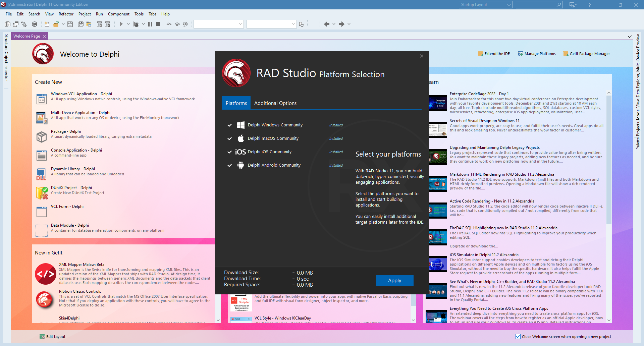644x346 pixels.
Task: Expand the Open folder dropdown arrow
Action: pos(63,24)
